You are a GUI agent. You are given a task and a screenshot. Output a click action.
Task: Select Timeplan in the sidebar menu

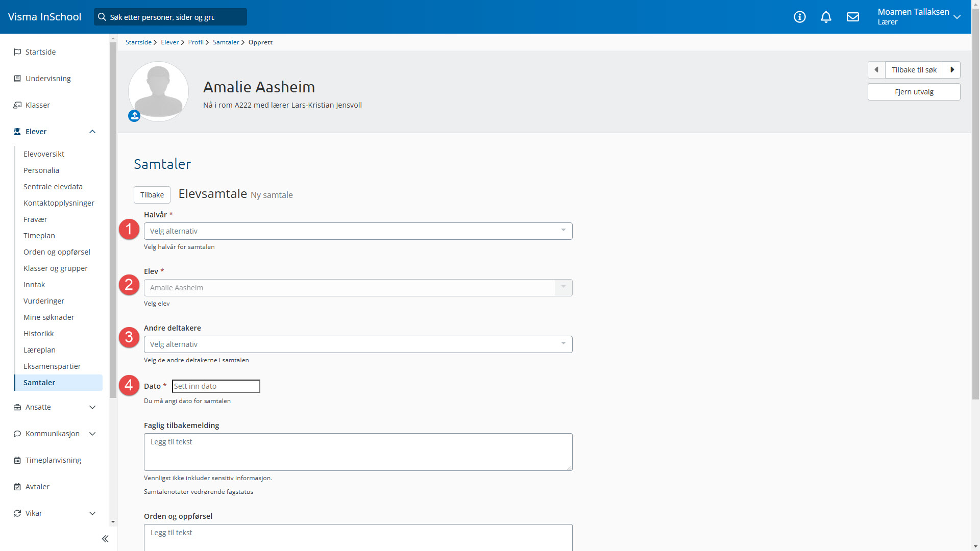click(39, 236)
